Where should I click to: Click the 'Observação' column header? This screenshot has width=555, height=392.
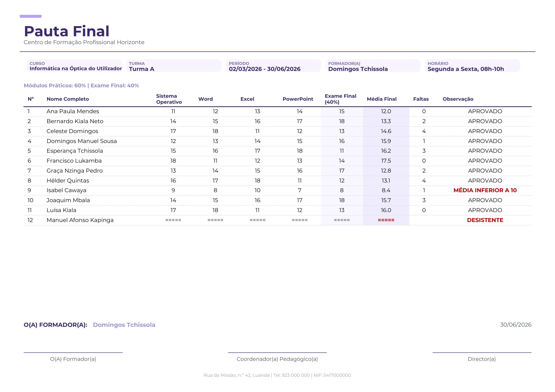pos(458,99)
